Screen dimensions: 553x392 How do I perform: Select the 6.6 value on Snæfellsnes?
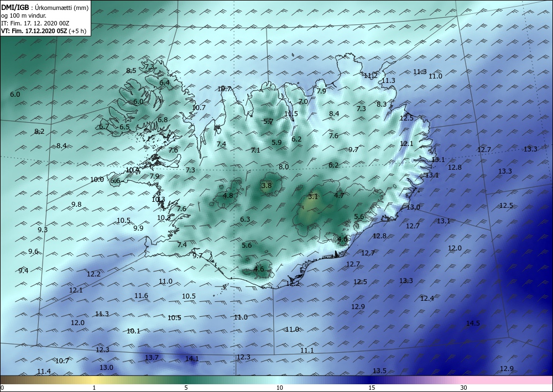[x=115, y=181]
